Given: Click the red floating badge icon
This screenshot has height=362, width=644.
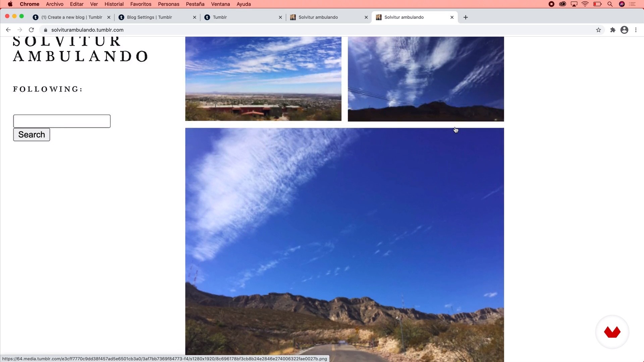Looking at the screenshot, I should coord(612,332).
